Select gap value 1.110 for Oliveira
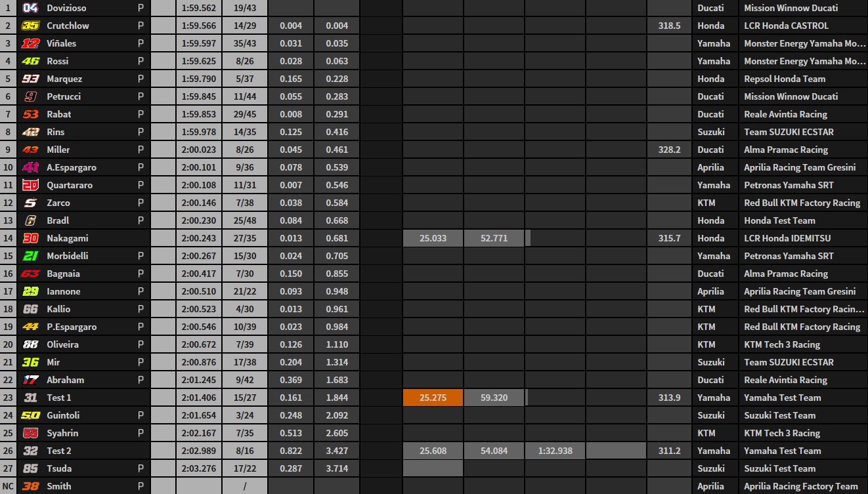The width and height of the screenshot is (868, 494). point(336,344)
